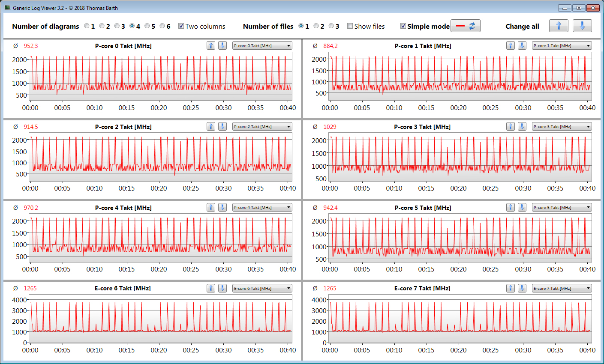
Task: Select 2 for number of files
Action: coord(316,26)
